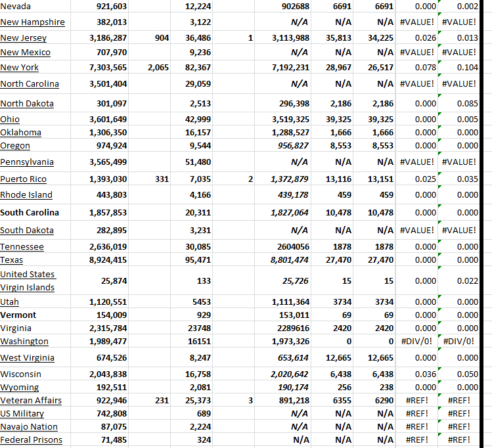
Task: Select the Virginia state name cell
Action: (x=35, y=328)
